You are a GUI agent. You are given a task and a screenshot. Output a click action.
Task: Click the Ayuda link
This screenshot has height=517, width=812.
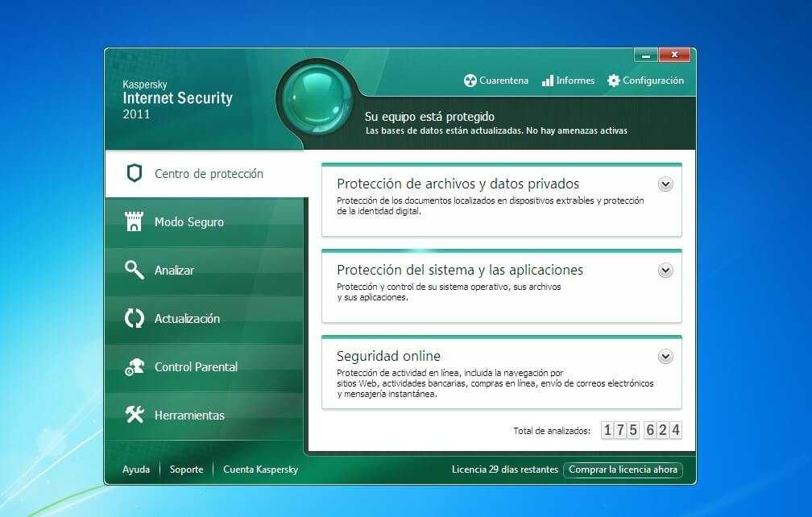tap(135, 469)
